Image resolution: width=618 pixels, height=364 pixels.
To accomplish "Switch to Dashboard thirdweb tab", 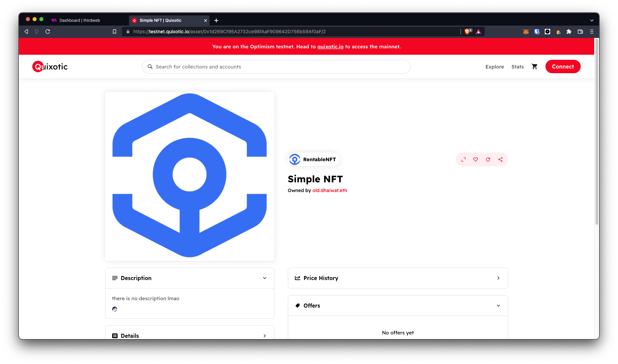I will 80,20.
